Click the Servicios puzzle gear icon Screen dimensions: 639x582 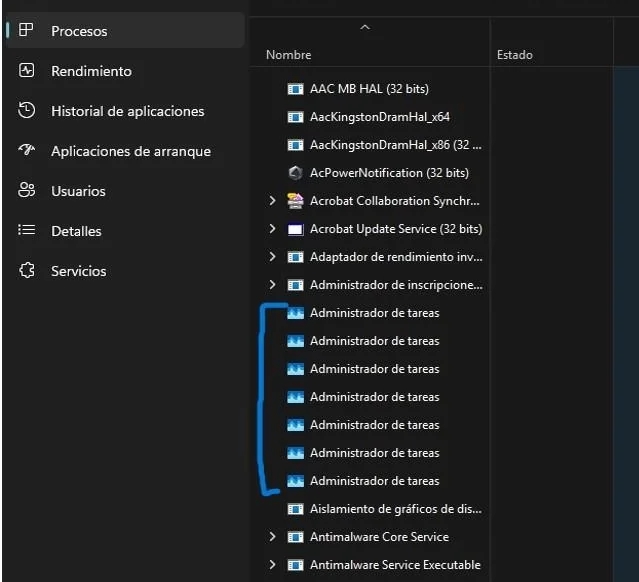pos(27,271)
